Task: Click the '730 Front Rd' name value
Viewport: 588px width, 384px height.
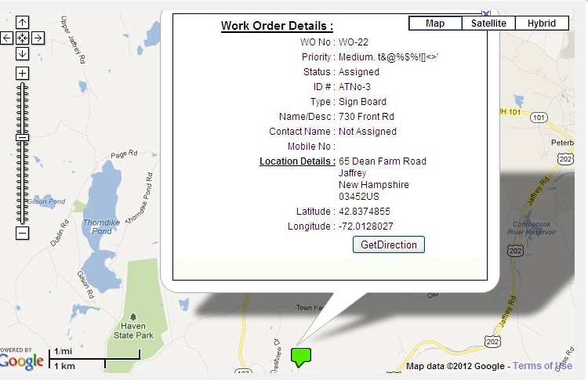Action: (x=366, y=117)
